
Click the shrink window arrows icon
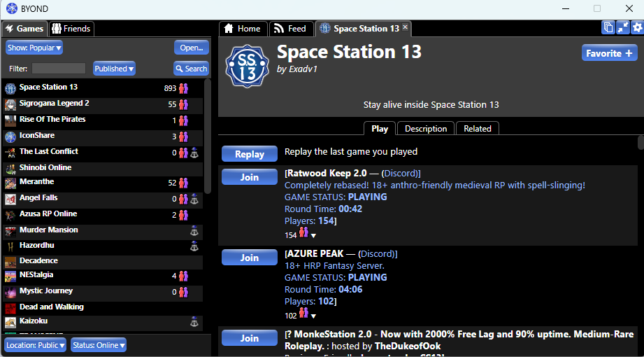tap(622, 27)
